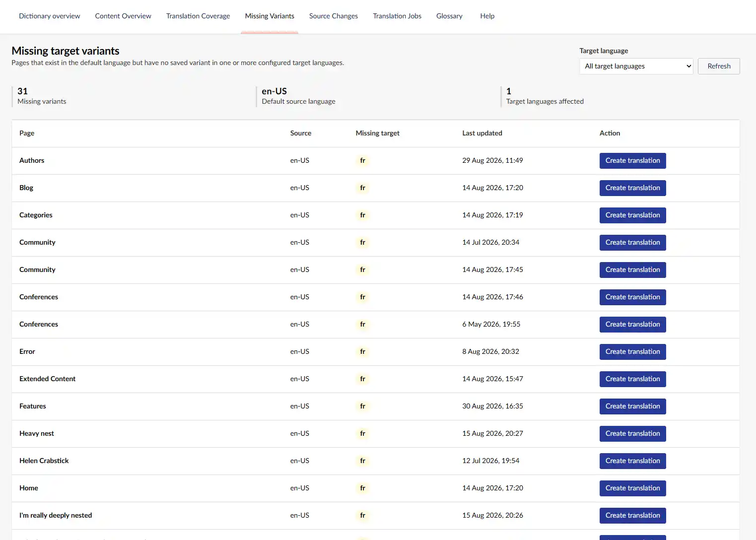Viewport: 756px width, 540px height.
Task: Select the Heavy nest page name
Action: click(x=37, y=433)
